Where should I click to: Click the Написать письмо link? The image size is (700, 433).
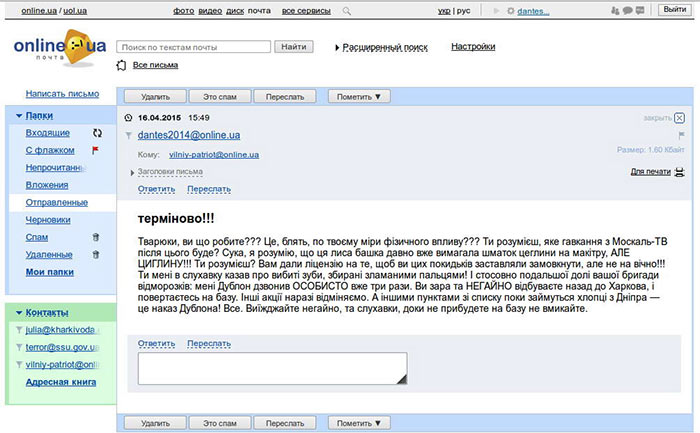(62, 94)
